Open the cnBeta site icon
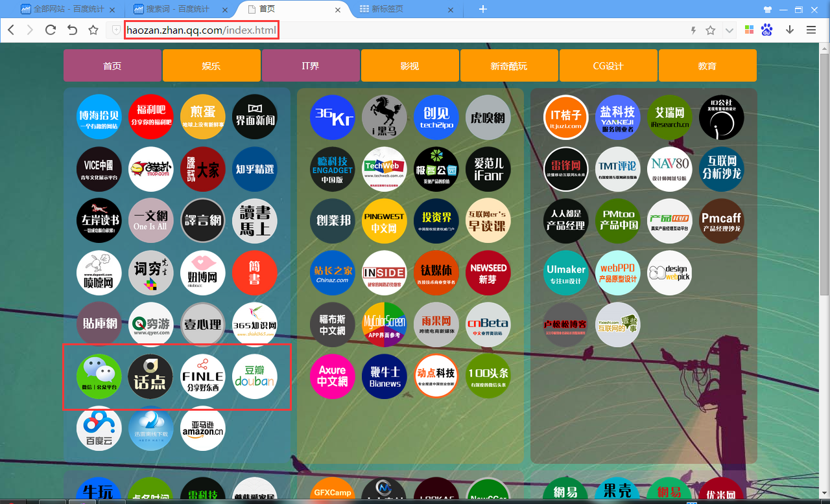Viewport: 830px width, 504px height. pyautogui.click(x=488, y=325)
